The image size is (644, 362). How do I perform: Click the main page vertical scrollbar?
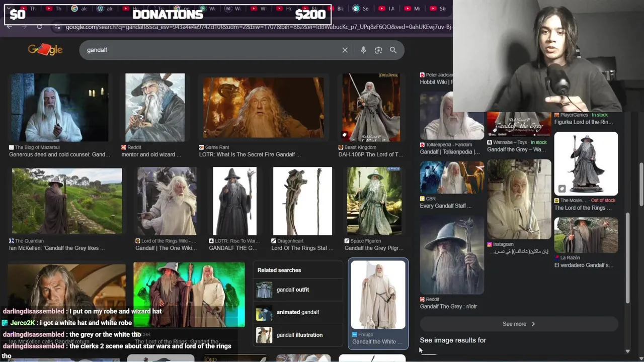(x=641, y=184)
